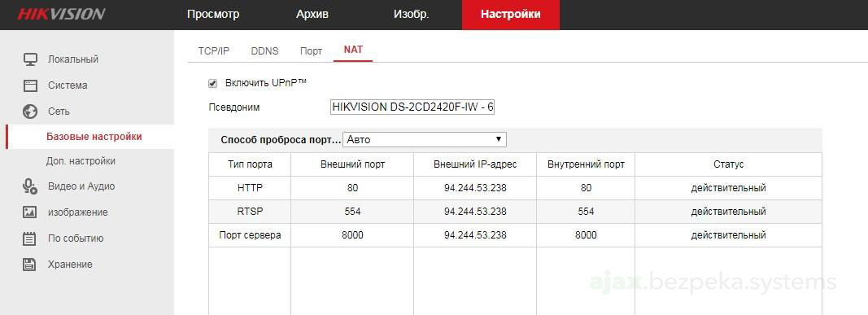Click the globe icon beside Сеть
This screenshot has height=315, width=868.
click(30, 112)
